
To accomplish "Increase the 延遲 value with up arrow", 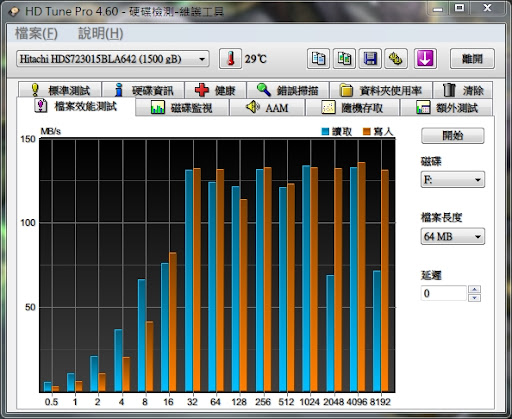I will pos(474,289).
